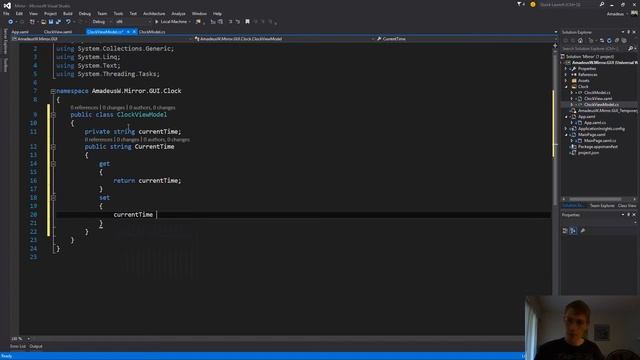Open the ClockViewModel type navigation dropdown
This screenshot has width=640, height=360.
pyautogui.click(x=284, y=39)
